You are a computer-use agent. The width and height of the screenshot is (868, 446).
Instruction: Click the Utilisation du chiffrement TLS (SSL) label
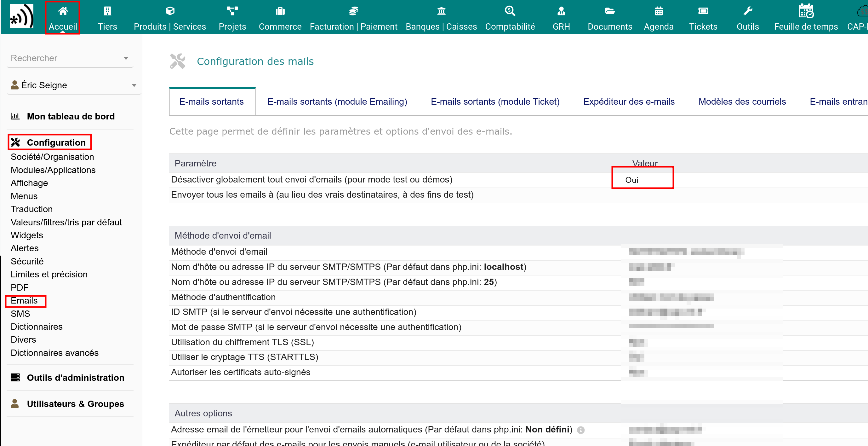click(242, 342)
